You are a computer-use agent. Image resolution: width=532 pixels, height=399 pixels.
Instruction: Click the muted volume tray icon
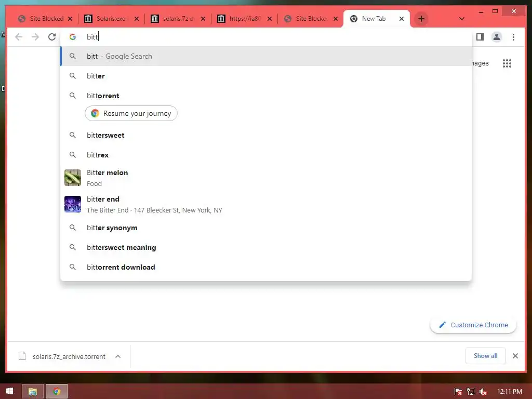tap(483, 392)
